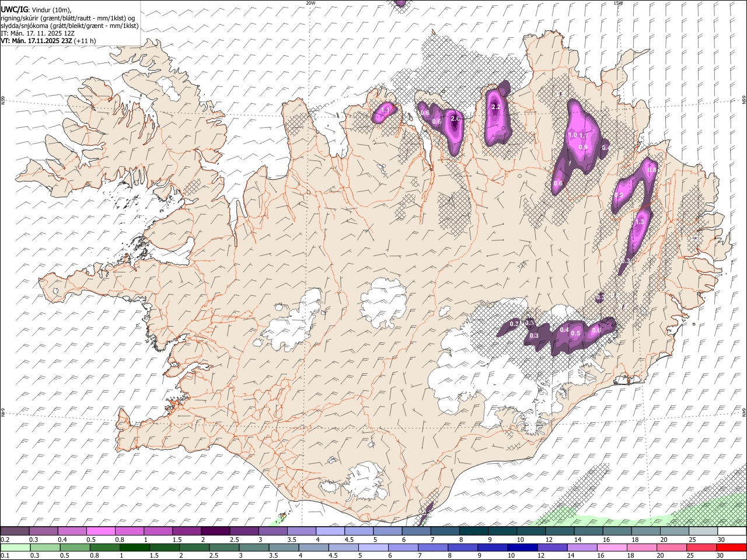Select the upper legend swatch beginning at 3.5
This screenshot has width=747, height=560.
pos(301,531)
